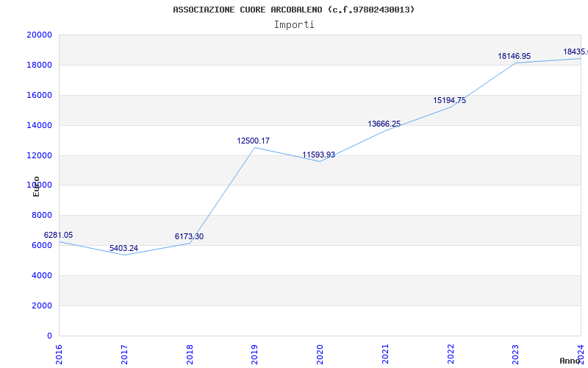The width and height of the screenshot is (588, 368).
Task: Click the Importi subtitle
Action: tap(294, 25)
